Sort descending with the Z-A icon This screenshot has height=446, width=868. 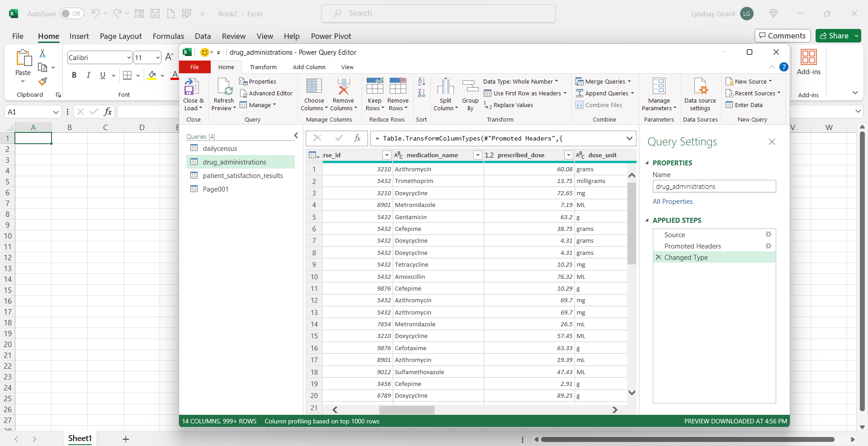point(421,93)
